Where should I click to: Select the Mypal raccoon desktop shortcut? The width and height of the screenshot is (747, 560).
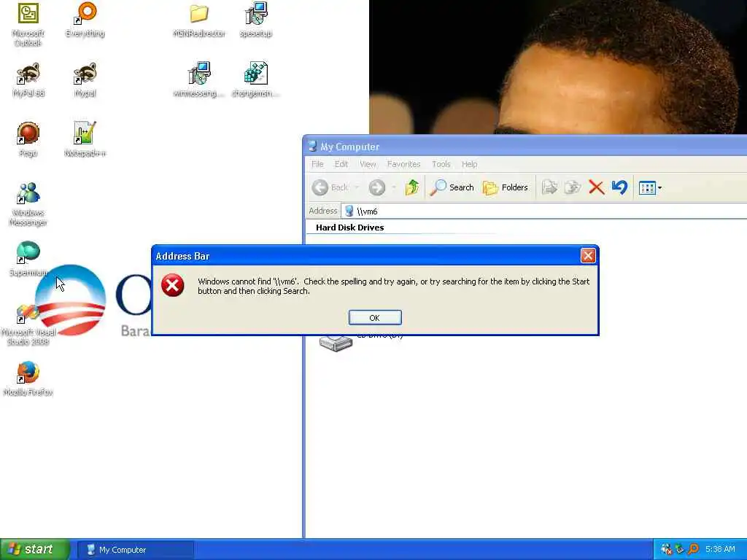(85, 80)
